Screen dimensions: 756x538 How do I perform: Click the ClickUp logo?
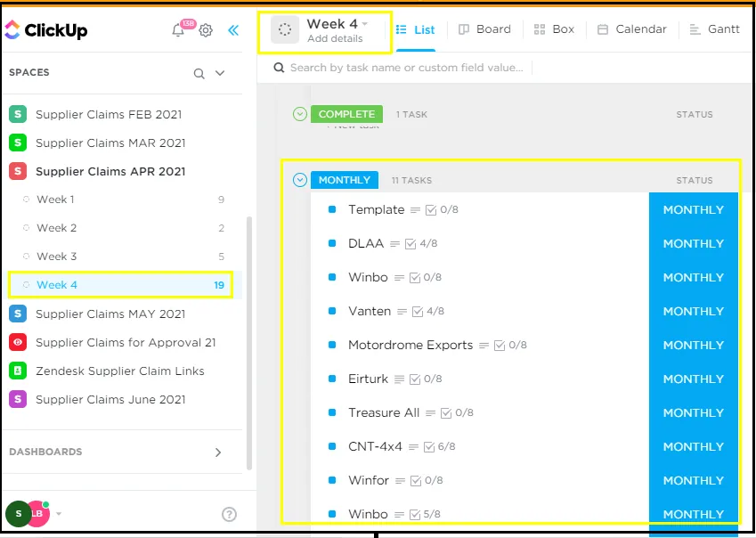point(46,30)
